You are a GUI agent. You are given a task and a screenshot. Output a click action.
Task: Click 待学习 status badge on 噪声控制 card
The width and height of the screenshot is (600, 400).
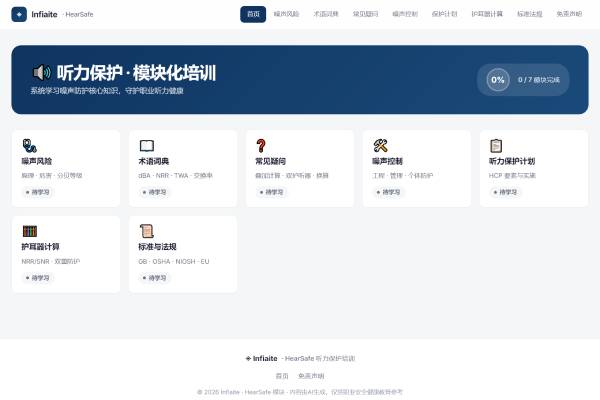(388, 192)
